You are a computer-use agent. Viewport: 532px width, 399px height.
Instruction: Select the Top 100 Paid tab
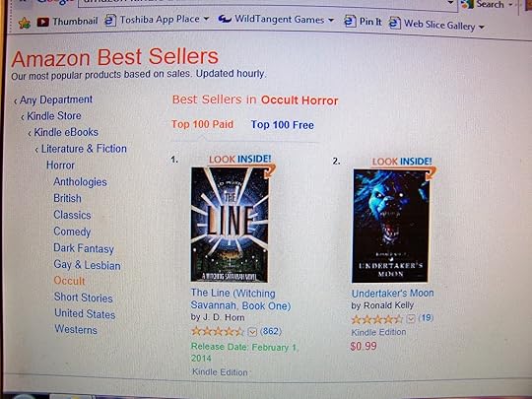pos(202,124)
